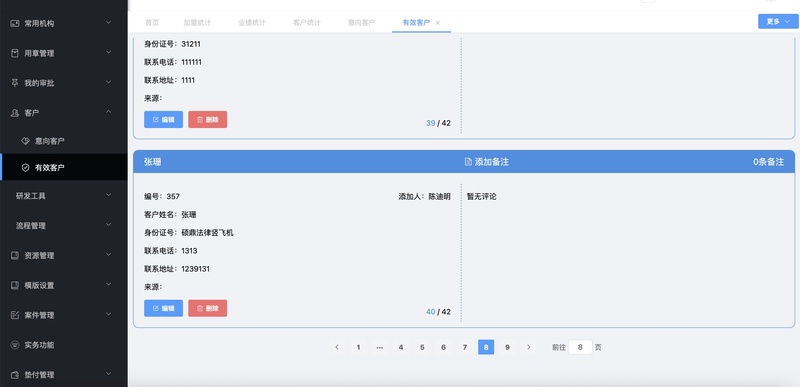Image resolution: width=800 pixels, height=387 pixels.
Task: Click 联系地址 value 1239131
Action: click(195, 269)
